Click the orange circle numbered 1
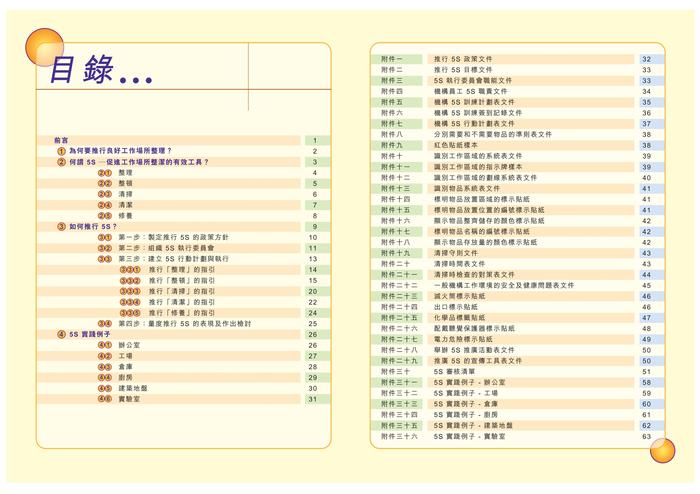This screenshot has width=700, height=494. (61, 151)
